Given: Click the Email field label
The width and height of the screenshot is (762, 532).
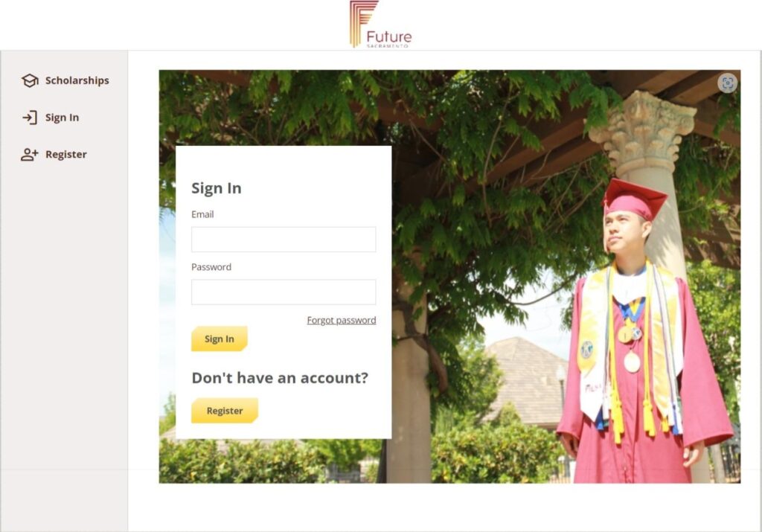Looking at the screenshot, I should (x=202, y=214).
